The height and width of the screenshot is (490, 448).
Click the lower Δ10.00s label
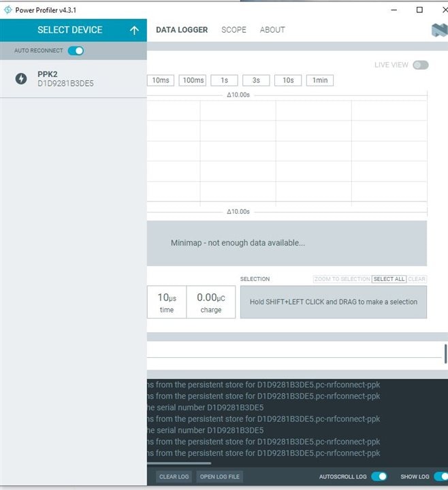pyautogui.click(x=238, y=212)
